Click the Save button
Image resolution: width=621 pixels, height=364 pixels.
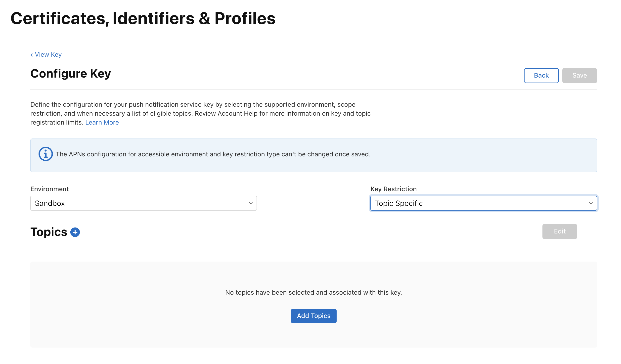coord(579,75)
